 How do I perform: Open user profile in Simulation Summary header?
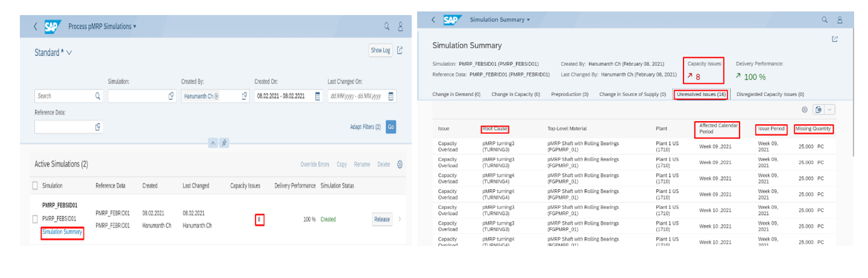tap(840, 20)
